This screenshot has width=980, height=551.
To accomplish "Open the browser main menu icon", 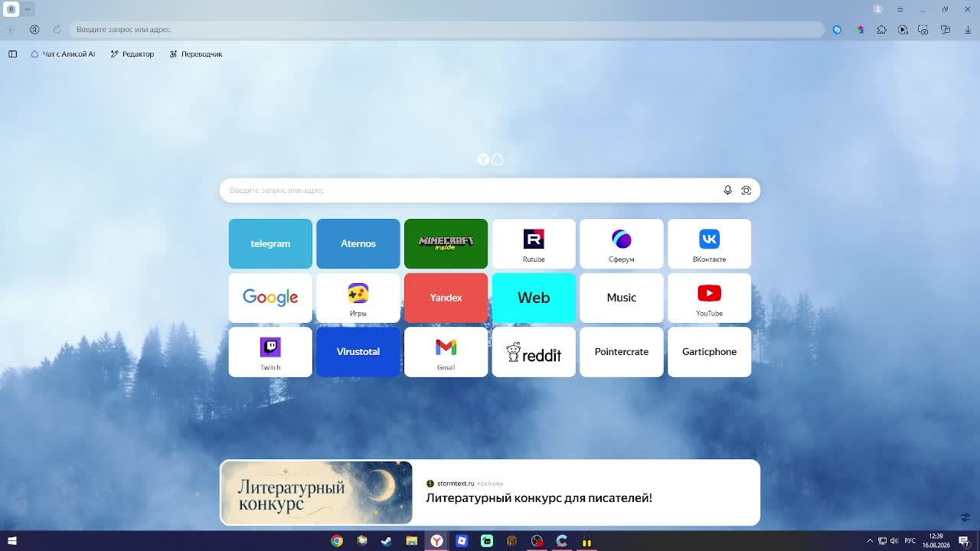I will coord(900,9).
